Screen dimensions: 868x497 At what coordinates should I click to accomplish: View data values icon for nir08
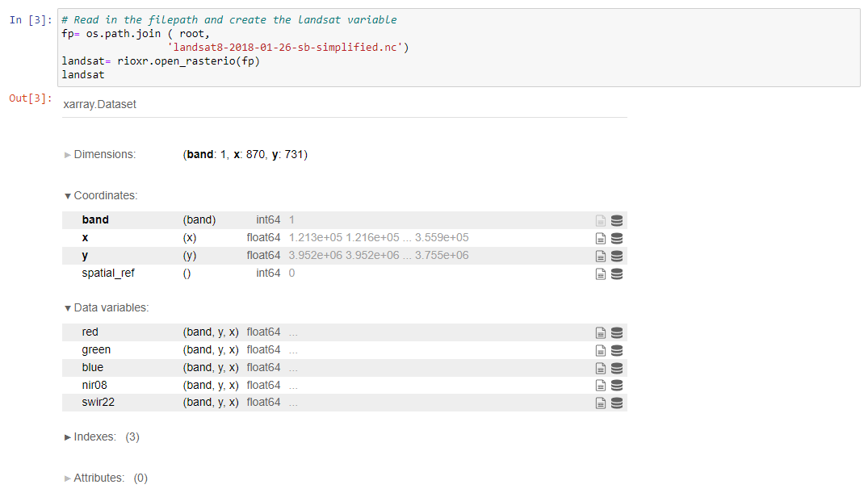(x=617, y=386)
